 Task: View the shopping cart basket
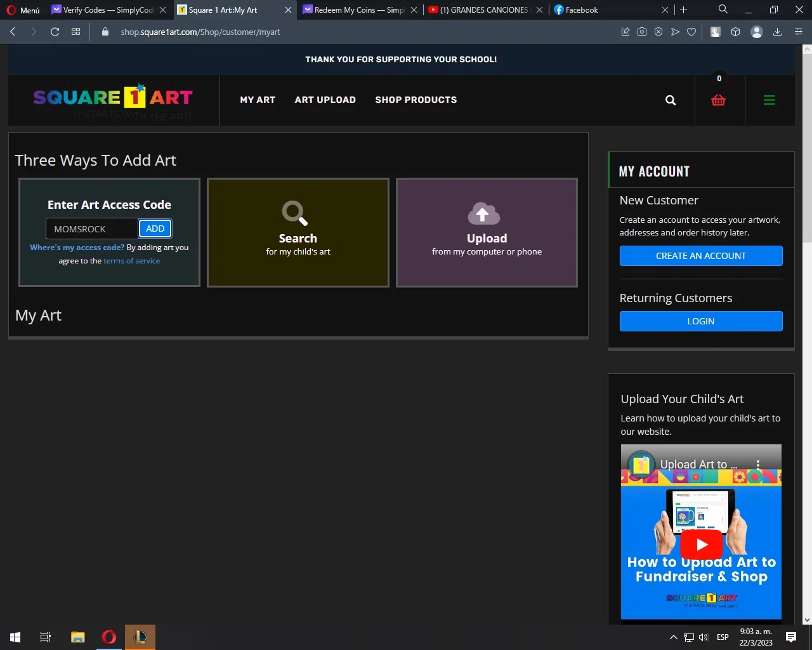[718, 100]
